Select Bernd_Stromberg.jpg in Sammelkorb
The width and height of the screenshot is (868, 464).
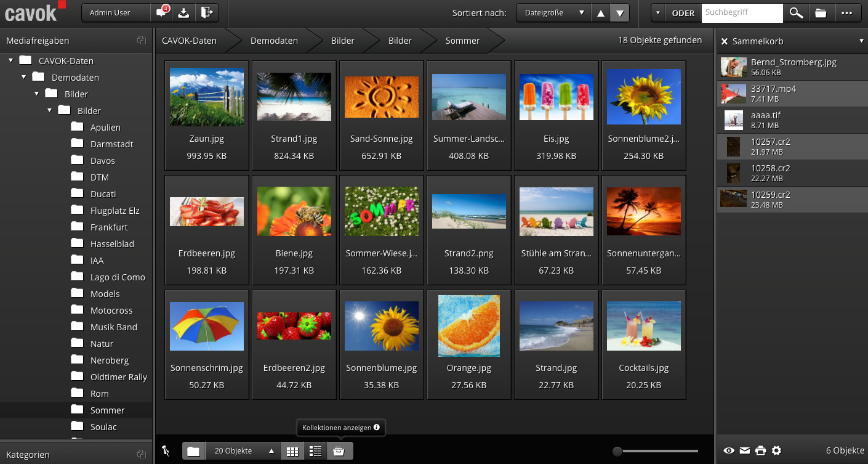pos(792,67)
